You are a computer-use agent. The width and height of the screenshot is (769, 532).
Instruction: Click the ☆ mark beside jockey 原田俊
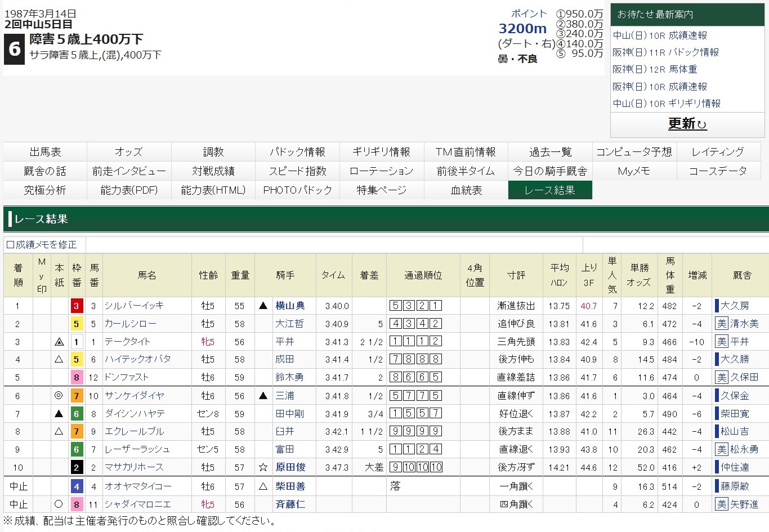point(263,467)
